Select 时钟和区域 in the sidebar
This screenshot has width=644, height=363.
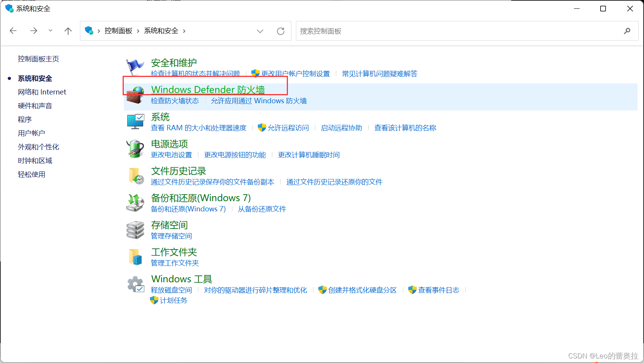pyautogui.click(x=35, y=160)
